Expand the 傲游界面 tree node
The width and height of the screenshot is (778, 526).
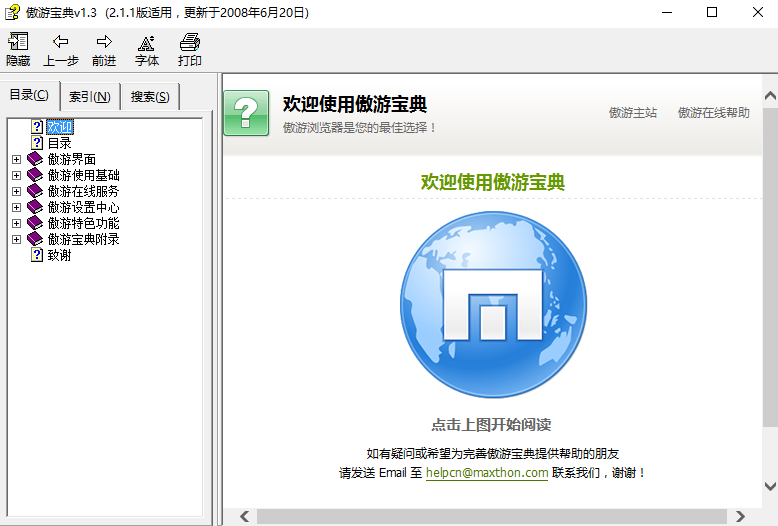point(16,159)
